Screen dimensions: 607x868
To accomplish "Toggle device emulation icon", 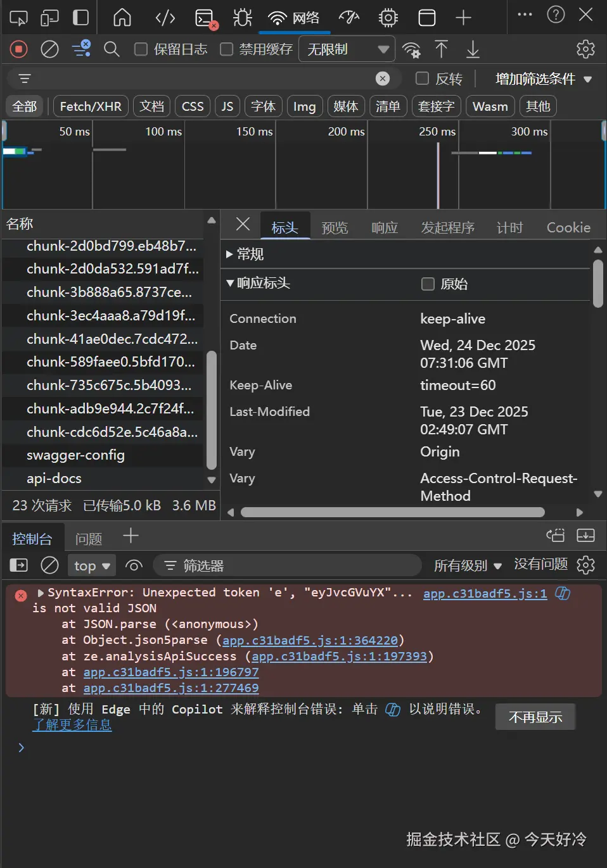I will click(49, 18).
